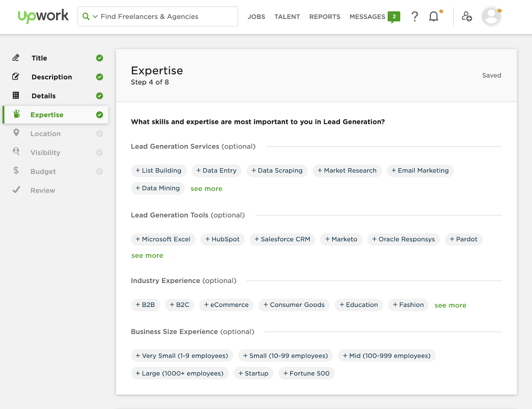Show more Lead Generation Tools
The width and height of the screenshot is (532, 409).
147,256
